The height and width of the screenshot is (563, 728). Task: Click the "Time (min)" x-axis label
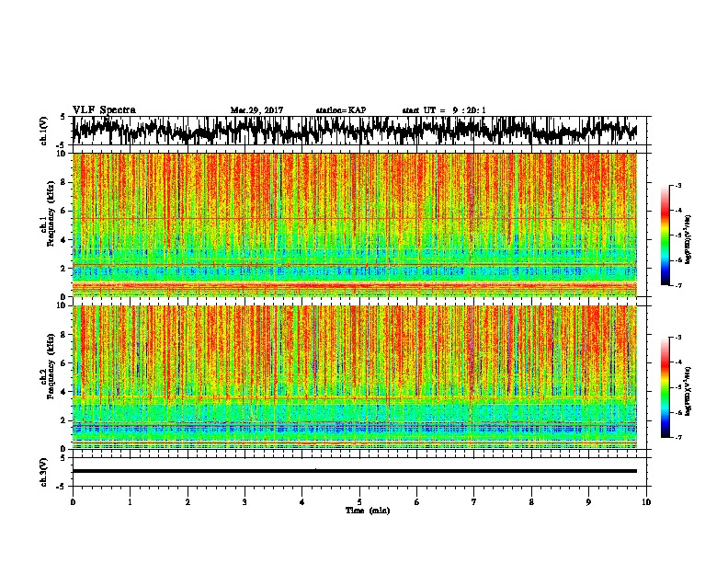click(368, 511)
